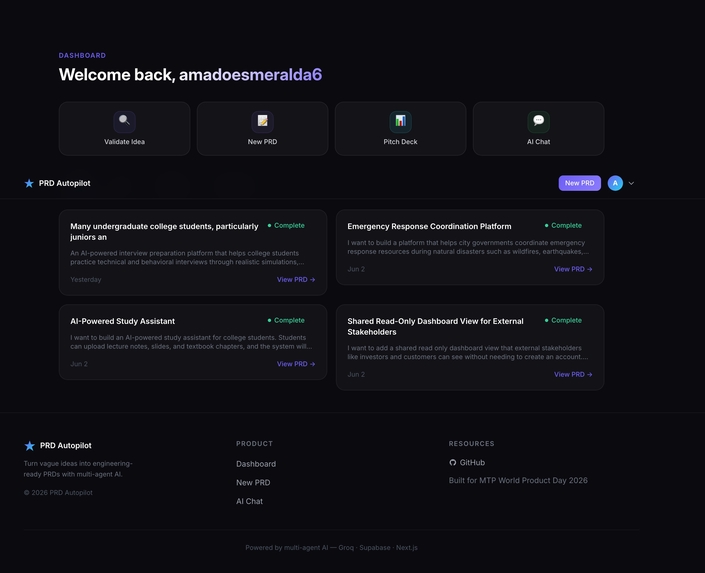The height and width of the screenshot is (573, 705).
Task: Click the Welcome back, amadoesmeralda6 heading
Action: (190, 75)
